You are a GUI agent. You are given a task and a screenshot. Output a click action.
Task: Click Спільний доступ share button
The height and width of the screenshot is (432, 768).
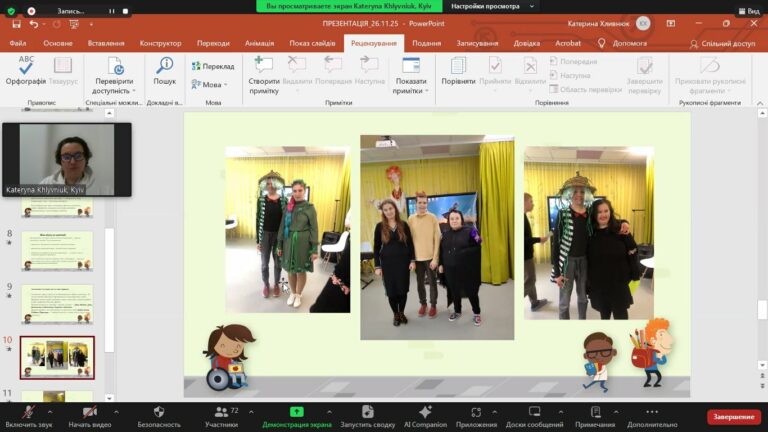[722, 44]
